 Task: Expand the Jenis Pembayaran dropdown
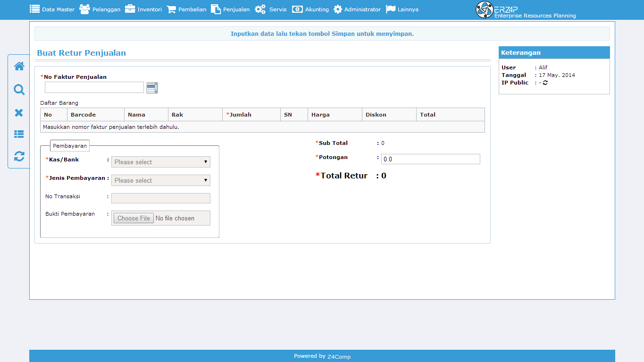point(161,180)
